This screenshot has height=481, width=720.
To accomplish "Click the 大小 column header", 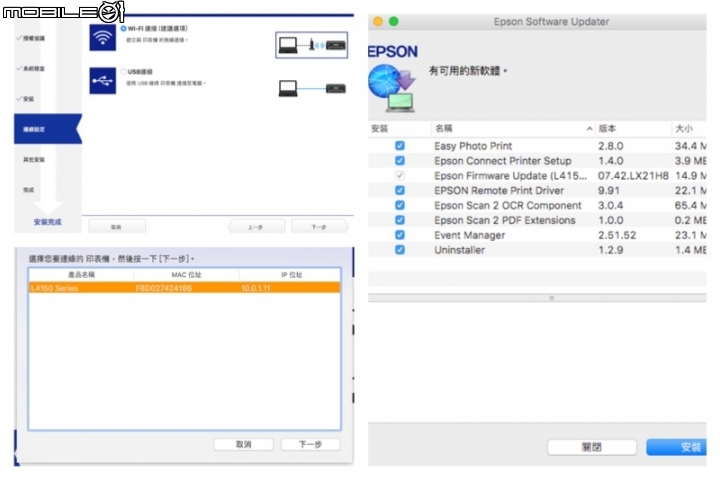I will pyautogui.click(x=689, y=129).
